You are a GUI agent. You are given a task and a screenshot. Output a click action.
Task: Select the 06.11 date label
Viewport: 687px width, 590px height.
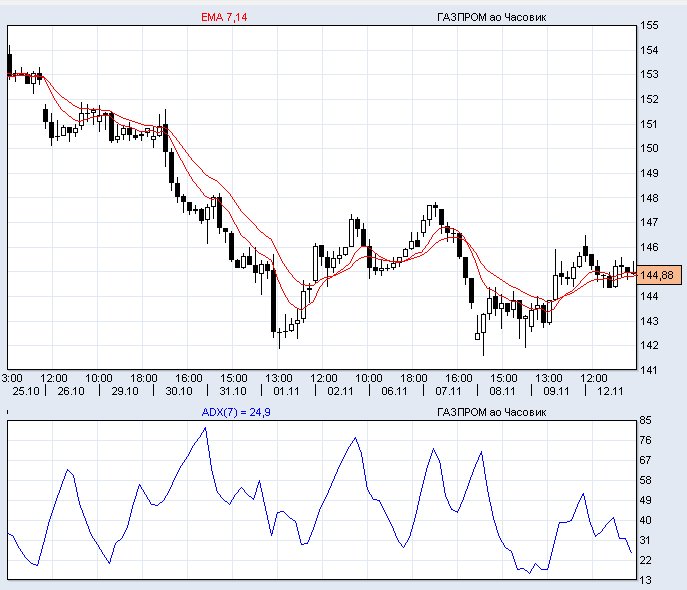pos(394,391)
